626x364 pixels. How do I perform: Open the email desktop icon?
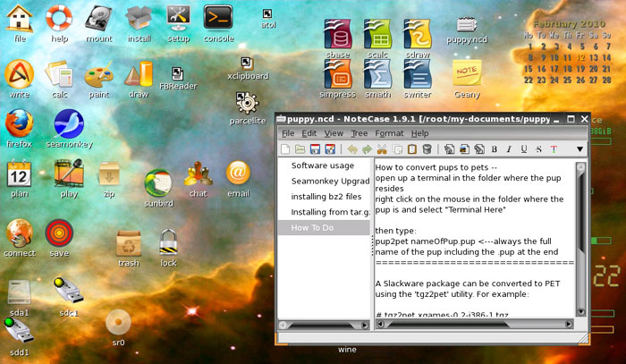point(239,179)
